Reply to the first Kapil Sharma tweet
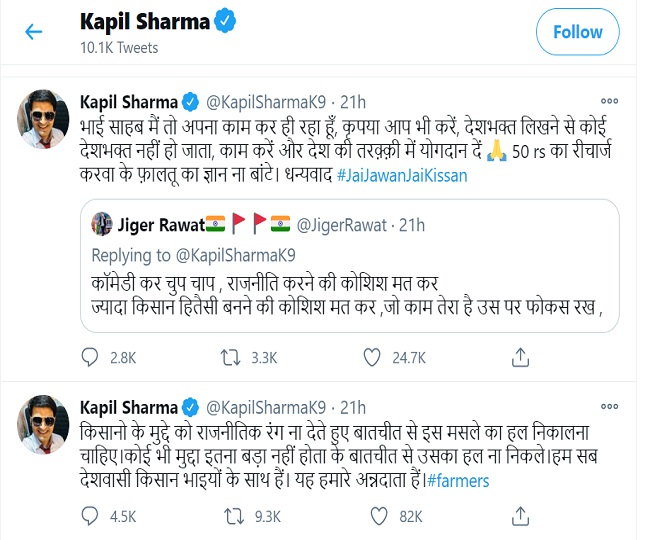Image resolution: width=650 pixels, height=540 pixels. (92, 358)
